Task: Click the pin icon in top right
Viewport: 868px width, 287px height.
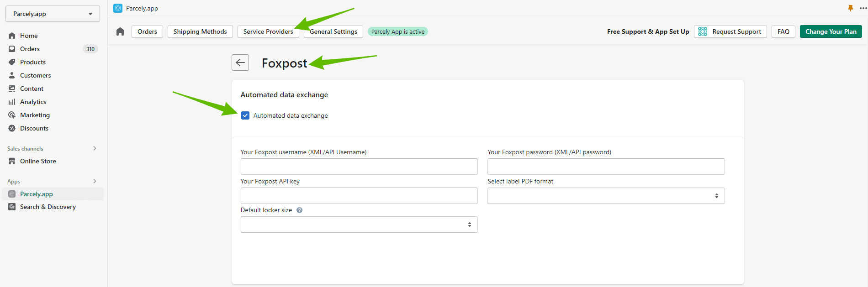Action: click(850, 8)
